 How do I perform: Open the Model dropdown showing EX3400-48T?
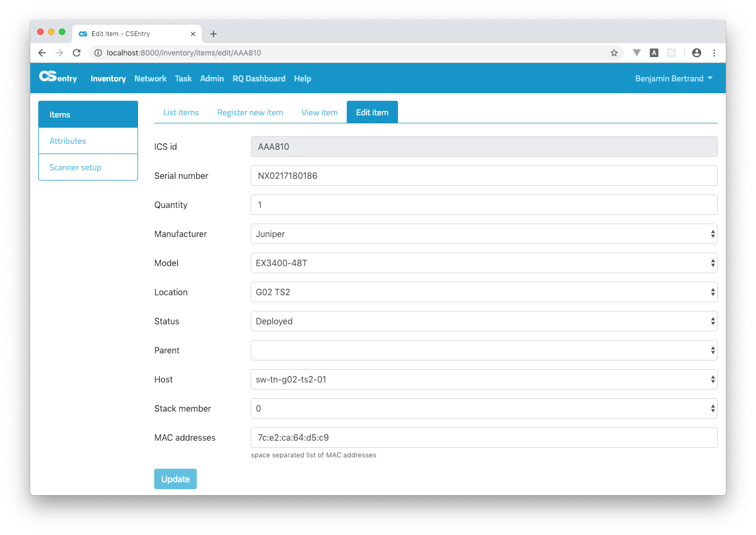click(x=484, y=263)
